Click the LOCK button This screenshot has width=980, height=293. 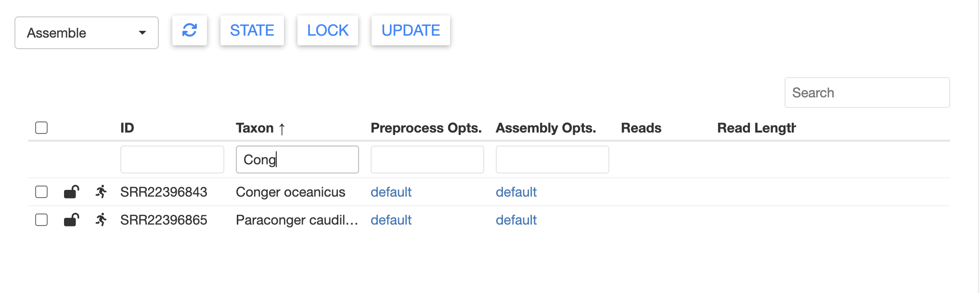[328, 30]
